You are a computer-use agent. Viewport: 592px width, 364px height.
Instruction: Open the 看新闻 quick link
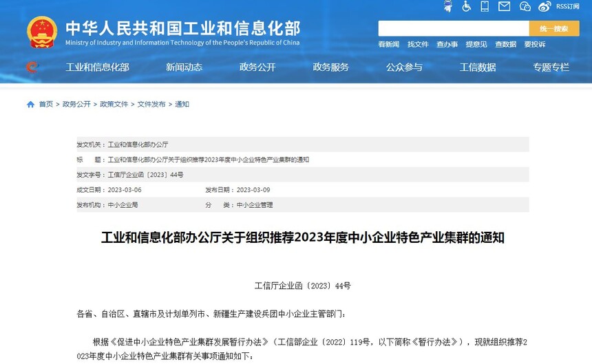coord(388,45)
